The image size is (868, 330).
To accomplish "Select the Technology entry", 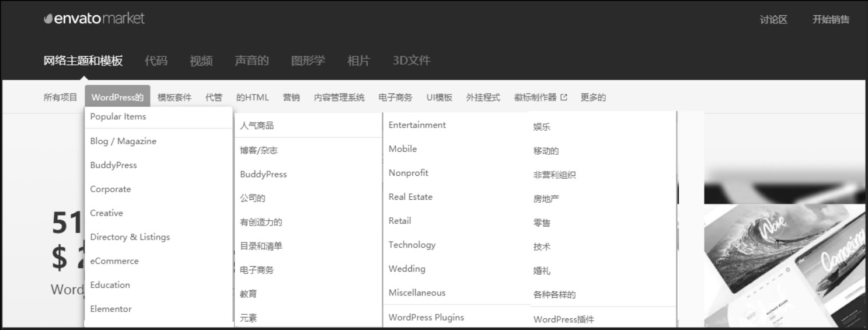I will click(x=412, y=245).
